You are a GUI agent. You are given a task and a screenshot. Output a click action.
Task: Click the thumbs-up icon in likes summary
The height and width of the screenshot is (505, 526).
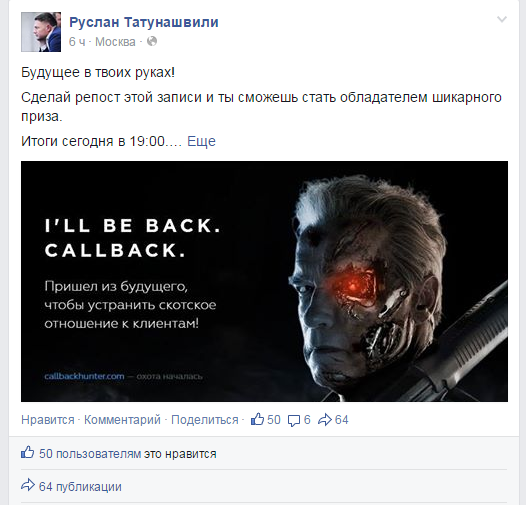pos(28,452)
